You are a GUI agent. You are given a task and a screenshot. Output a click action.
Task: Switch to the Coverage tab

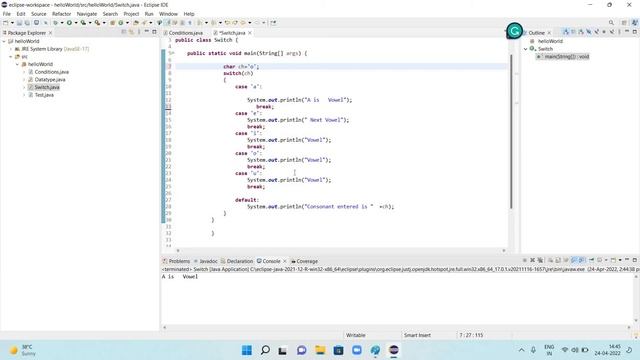307,261
